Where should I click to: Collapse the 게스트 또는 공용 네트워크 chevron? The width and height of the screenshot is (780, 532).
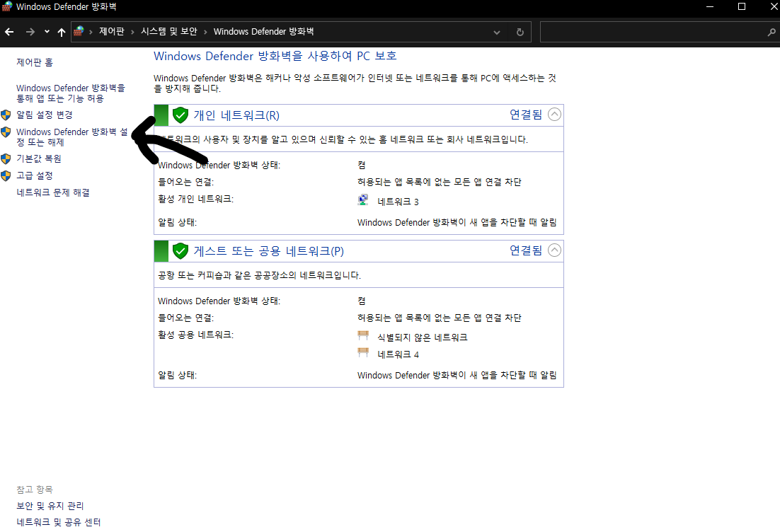point(554,250)
